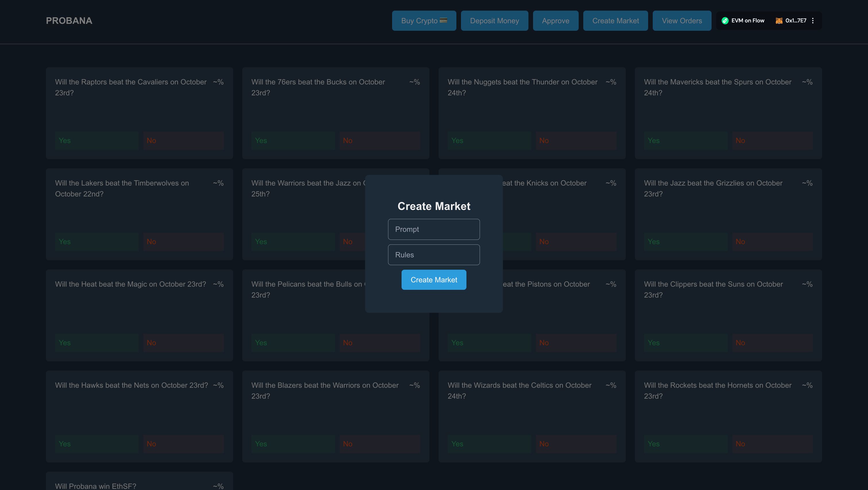
Task: Click No on Heat vs Magic market
Action: click(x=183, y=343)
